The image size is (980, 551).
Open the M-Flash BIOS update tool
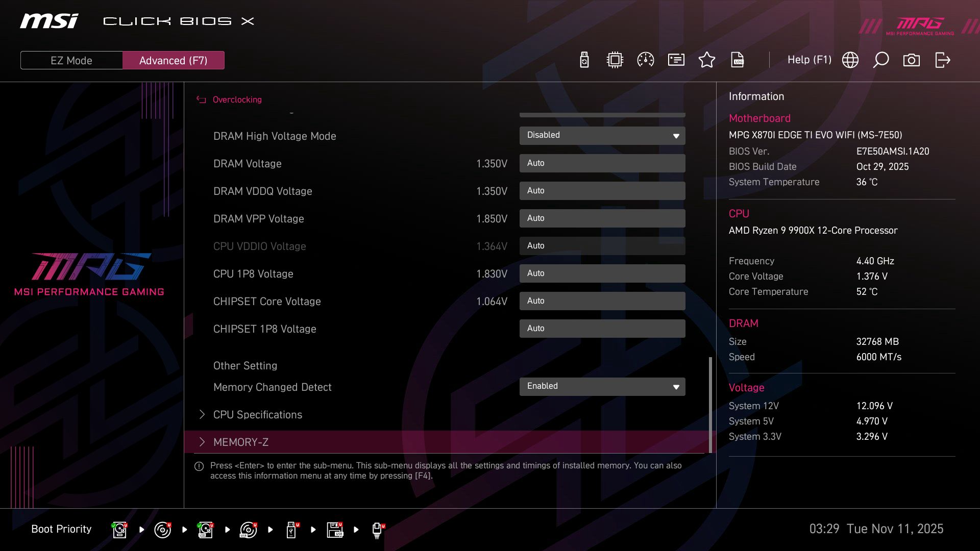pyautogui.click(x=584, y=60)
